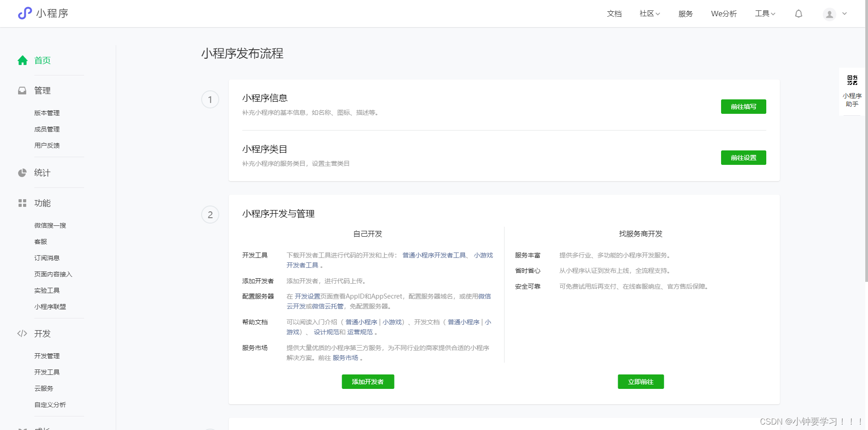The image size is (868, 430).
Task: Open the 微信云托管 link
Action: [328, 306]
